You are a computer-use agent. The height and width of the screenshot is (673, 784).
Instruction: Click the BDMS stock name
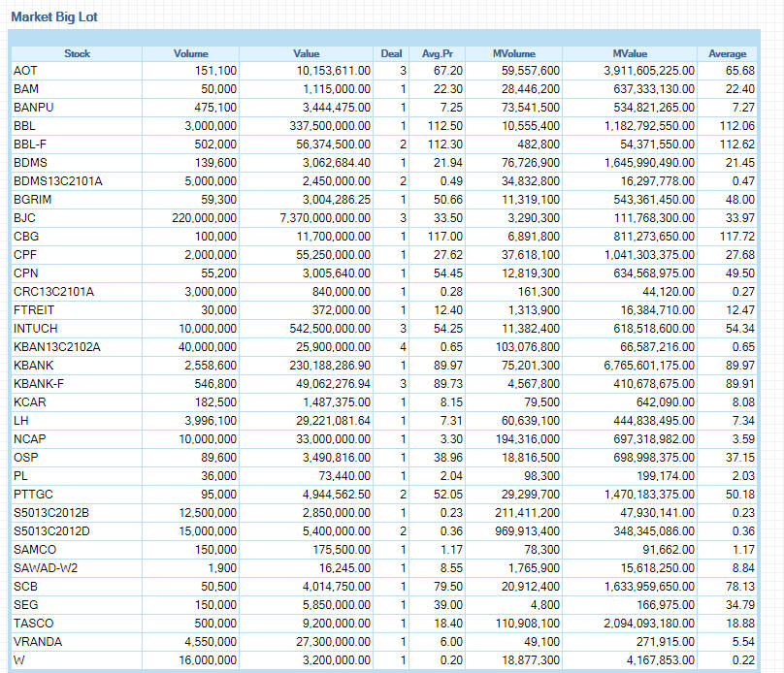30,163
